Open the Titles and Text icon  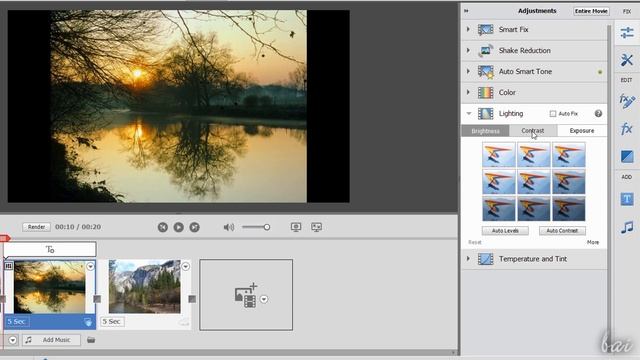pyautogui.click(x=627, y=199)
